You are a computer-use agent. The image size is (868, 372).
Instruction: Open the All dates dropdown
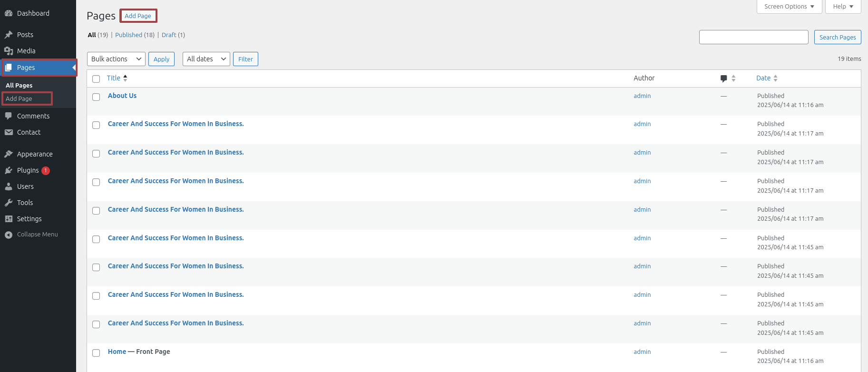coord(206,59)
